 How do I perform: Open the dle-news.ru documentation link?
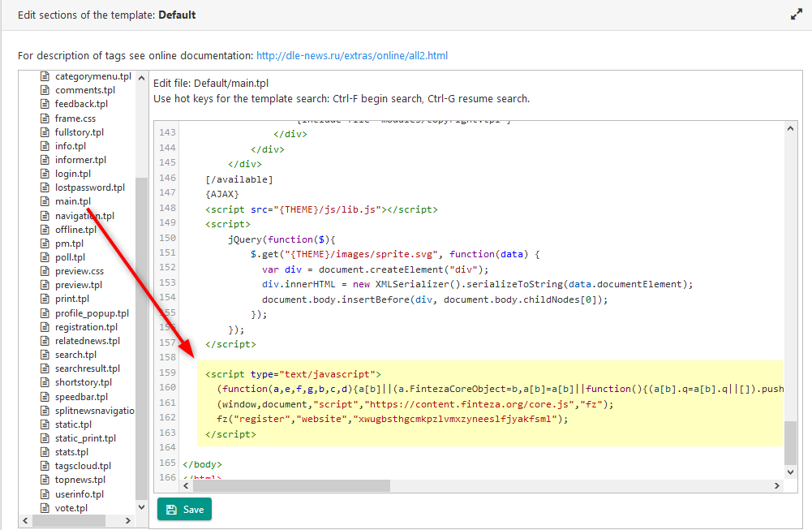[351, 56]
